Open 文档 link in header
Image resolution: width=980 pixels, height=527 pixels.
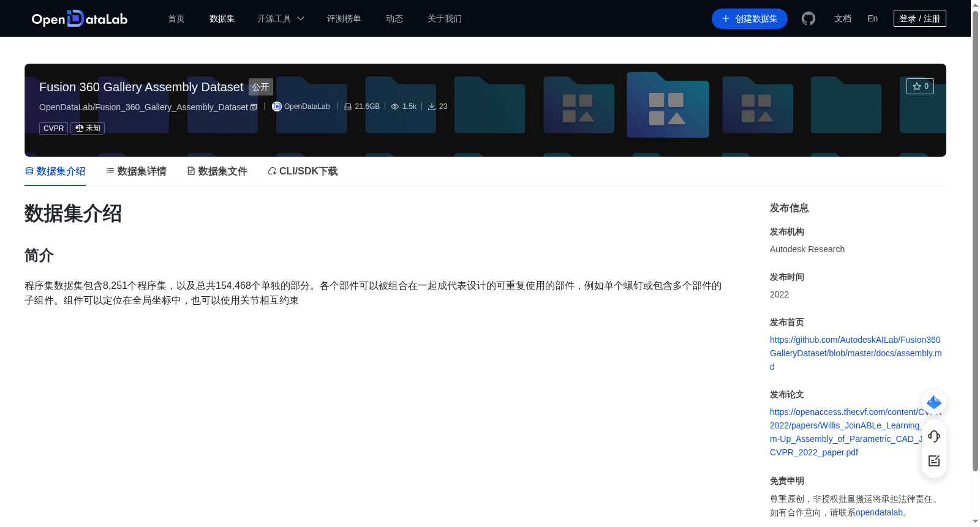click(x=843, y=18)
